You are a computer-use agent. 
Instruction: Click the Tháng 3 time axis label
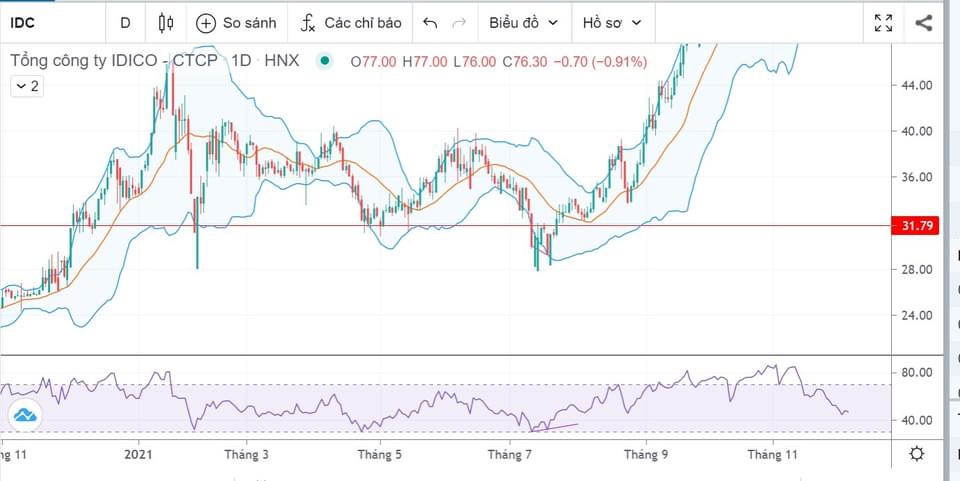click(246, 455)
